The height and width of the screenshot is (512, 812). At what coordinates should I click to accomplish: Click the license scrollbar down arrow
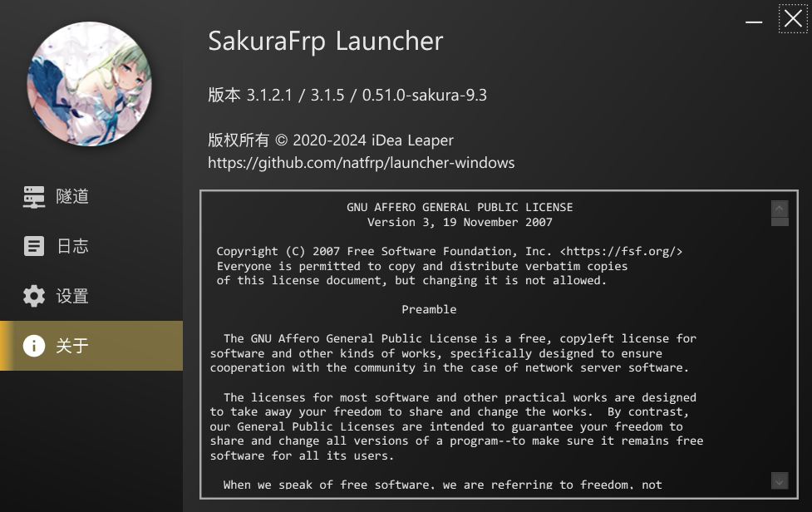780,480
